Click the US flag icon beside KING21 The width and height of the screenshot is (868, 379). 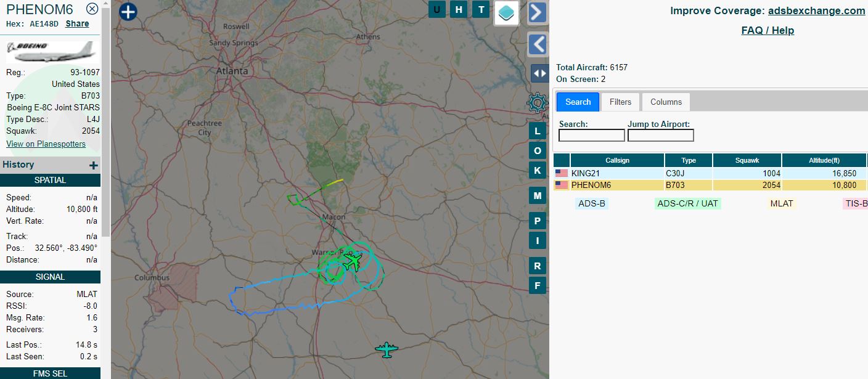point(562,173)
